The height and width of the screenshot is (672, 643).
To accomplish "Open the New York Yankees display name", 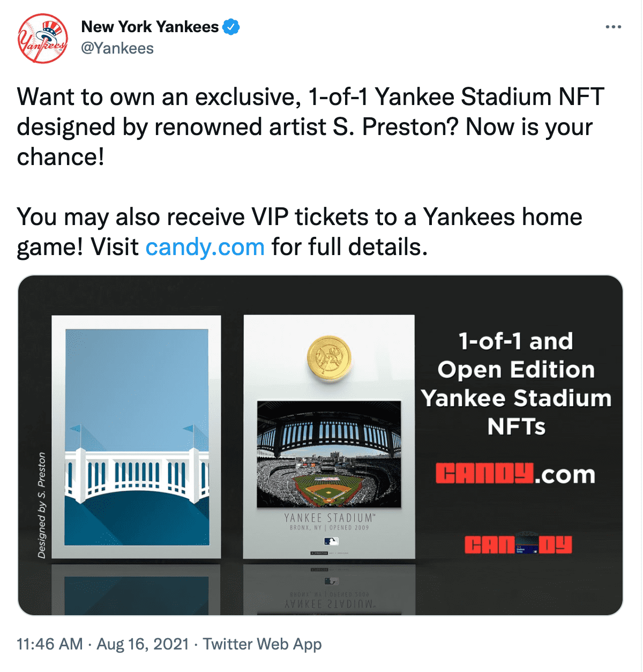I will (149, 26).
